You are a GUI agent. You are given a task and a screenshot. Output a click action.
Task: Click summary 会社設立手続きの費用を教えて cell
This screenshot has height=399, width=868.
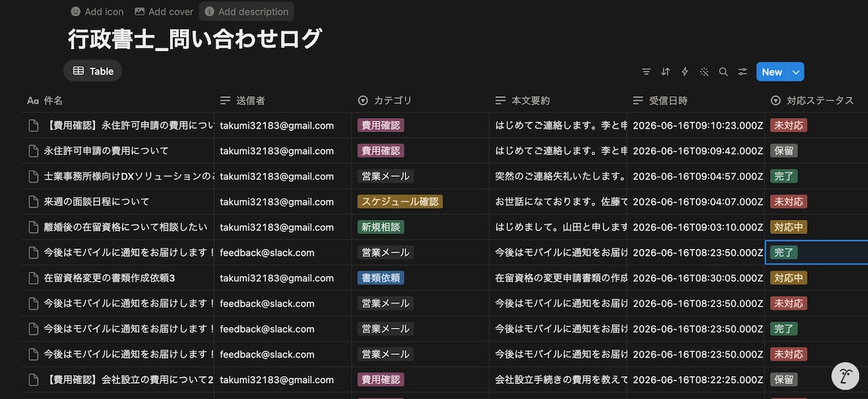tap(558, 380)
